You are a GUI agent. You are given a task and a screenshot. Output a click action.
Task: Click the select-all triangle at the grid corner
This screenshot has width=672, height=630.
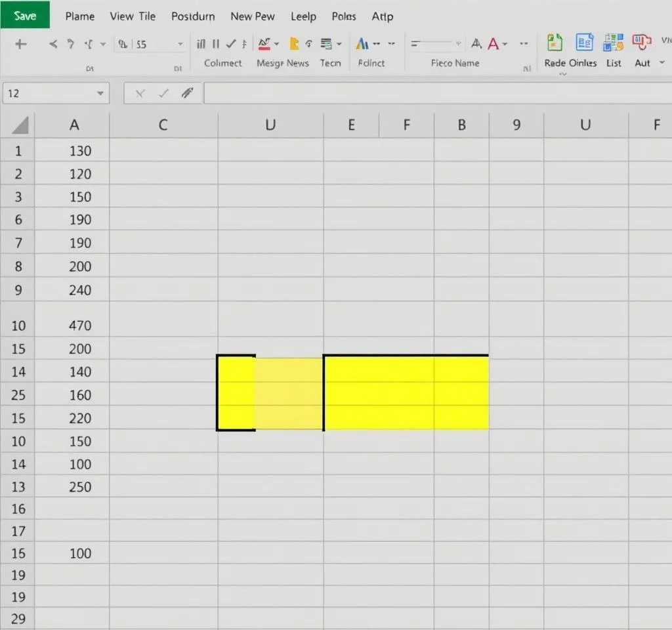coord(20,125)
